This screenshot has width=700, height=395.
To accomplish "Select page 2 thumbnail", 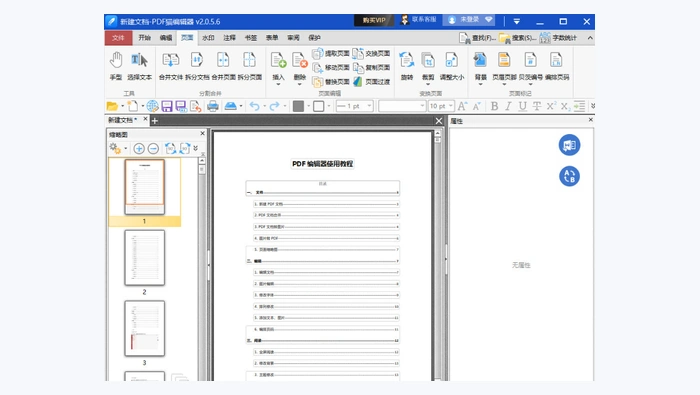I will 144,258.
